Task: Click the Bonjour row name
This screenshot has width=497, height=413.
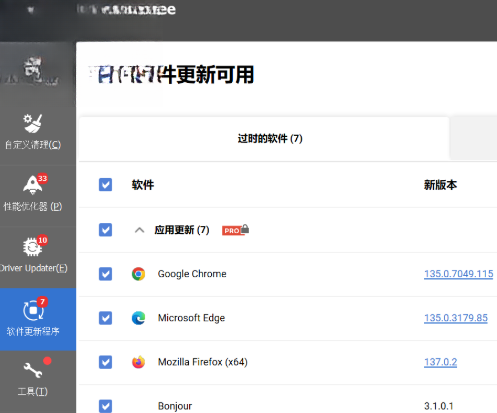Action: pyautogui.click(x=175, y=406)
